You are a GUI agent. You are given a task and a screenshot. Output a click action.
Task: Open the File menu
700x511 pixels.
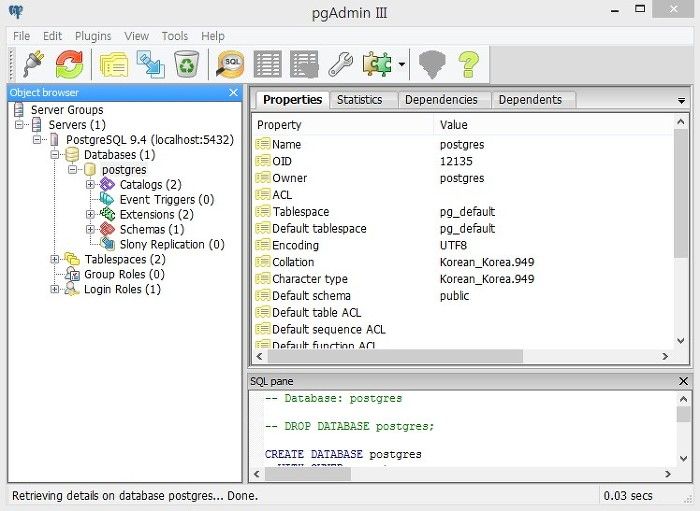21,36
